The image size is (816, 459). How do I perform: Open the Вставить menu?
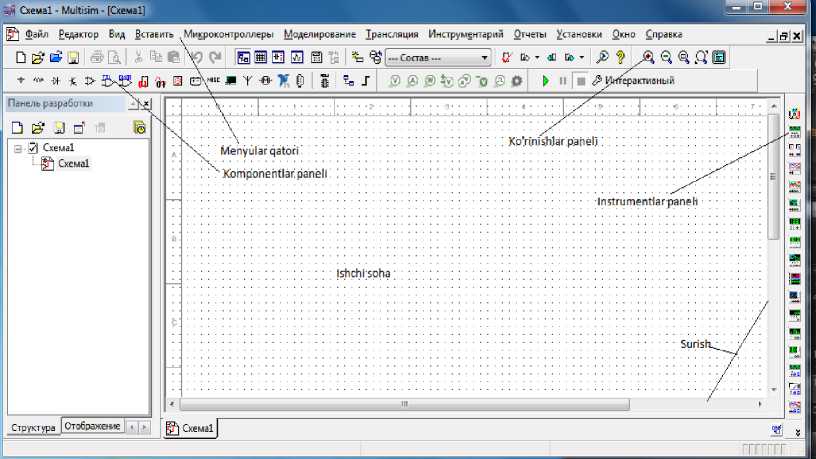154,34
